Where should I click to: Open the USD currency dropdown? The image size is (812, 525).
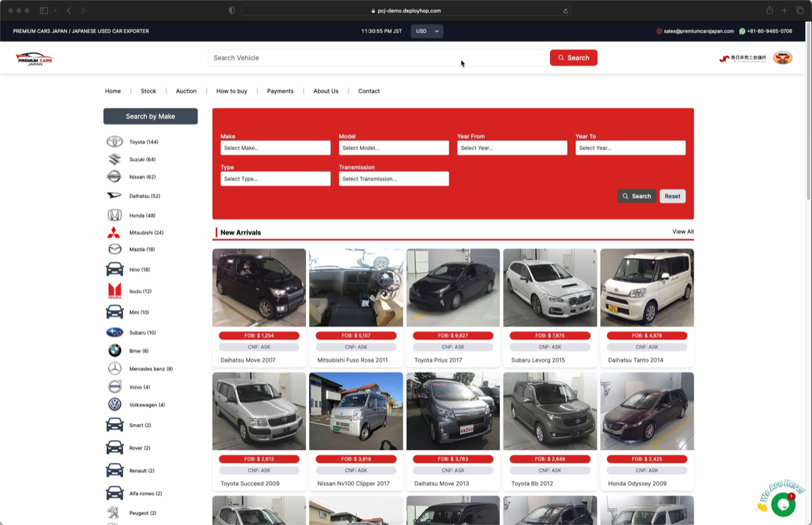pos(427,31)
